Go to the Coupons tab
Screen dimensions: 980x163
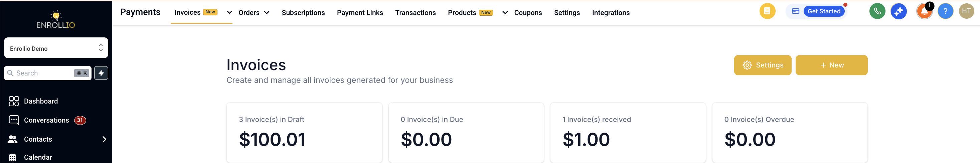528,13
